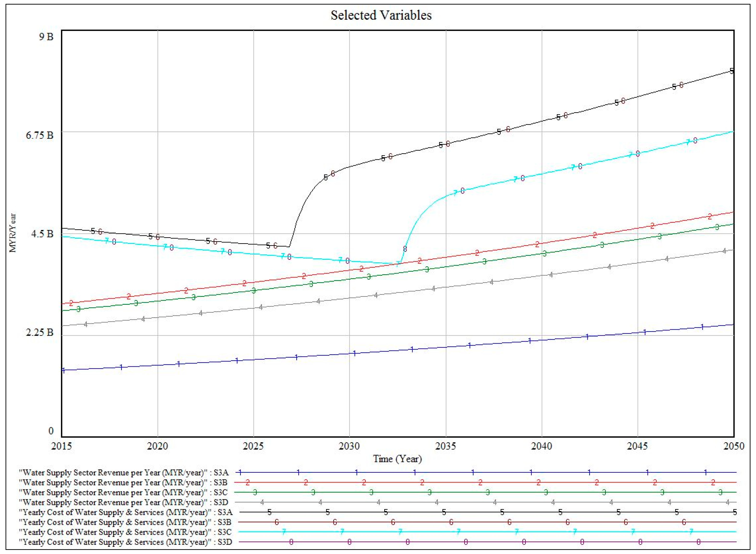
Task: Click the 9 B y-axis label
Action: pos(46,37)
